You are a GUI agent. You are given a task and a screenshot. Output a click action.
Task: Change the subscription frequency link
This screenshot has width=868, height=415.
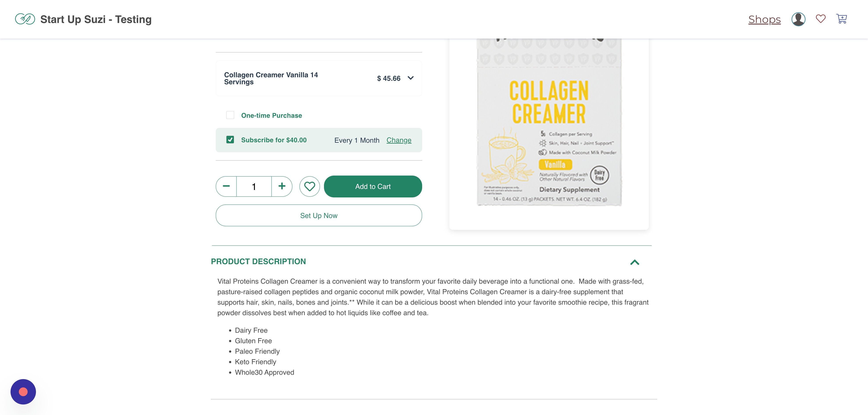(399, 140)
